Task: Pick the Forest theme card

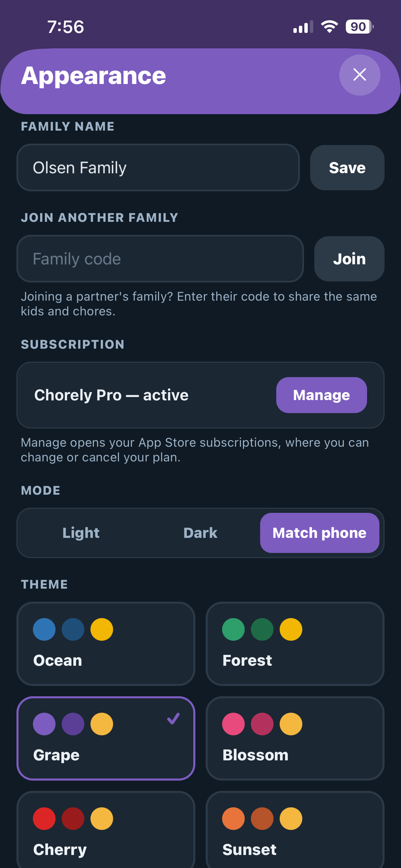Action: pyautogui.click(x=295, y=644)
